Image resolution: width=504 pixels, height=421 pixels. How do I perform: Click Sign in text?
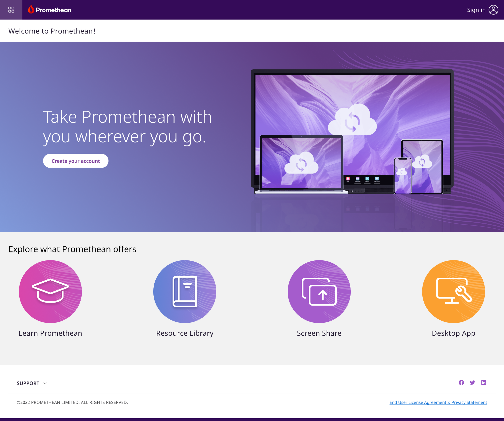(x=476, y=10)
